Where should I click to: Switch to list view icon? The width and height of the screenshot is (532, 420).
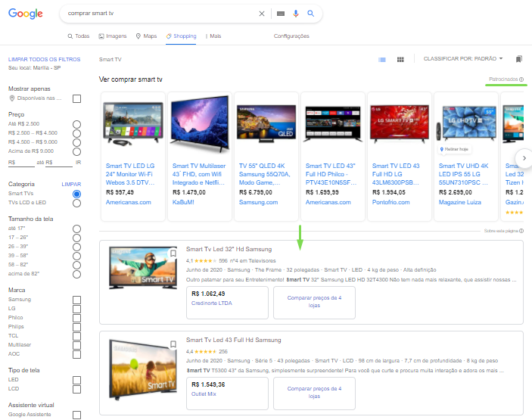pyautogui.click(x=382, y=59)
